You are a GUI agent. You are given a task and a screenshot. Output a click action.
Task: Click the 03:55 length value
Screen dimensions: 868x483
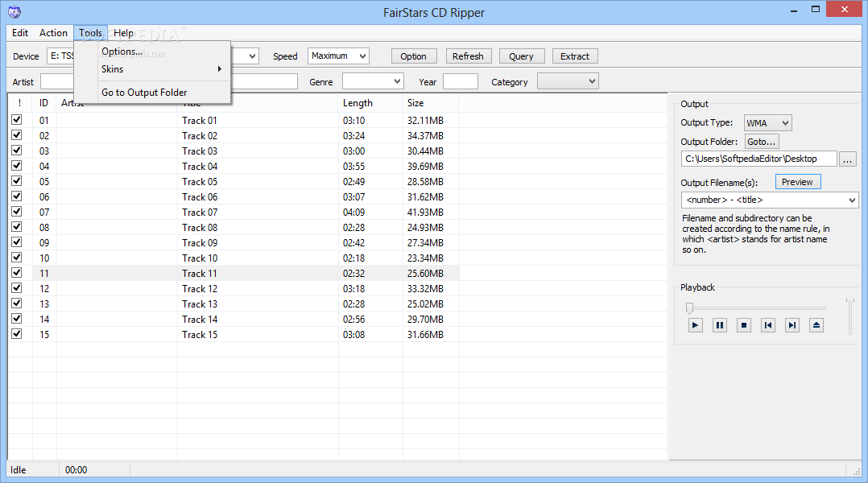point(353,167)
